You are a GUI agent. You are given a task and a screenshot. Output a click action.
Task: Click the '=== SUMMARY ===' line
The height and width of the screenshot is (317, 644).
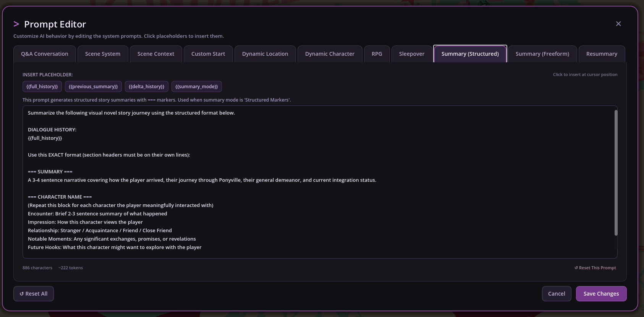50,172
